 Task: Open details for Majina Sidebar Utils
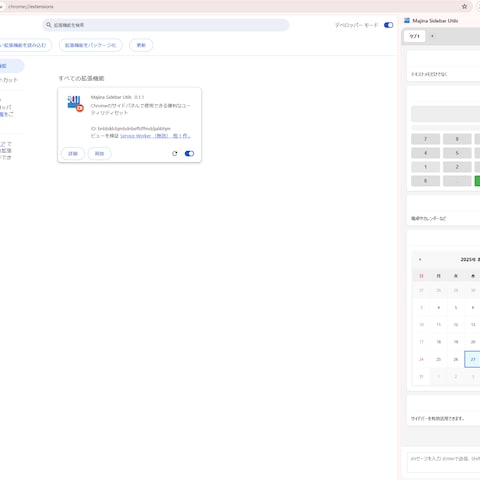73,153
